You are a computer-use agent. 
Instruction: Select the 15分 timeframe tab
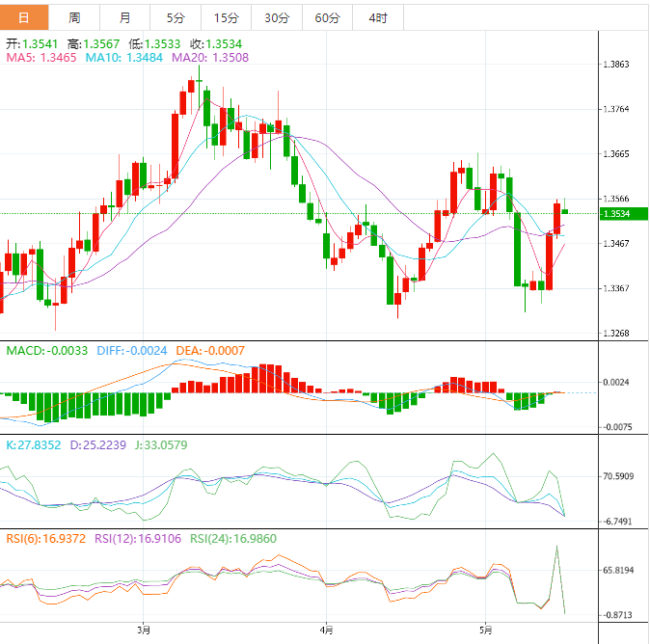226,18
